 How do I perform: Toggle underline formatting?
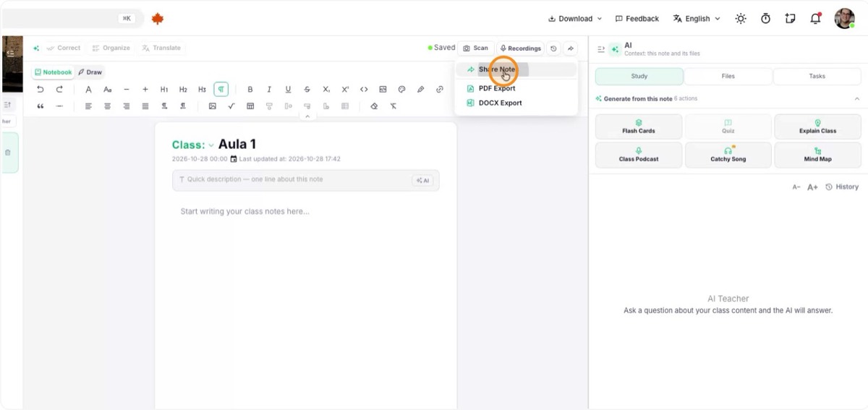pos(288,90)
